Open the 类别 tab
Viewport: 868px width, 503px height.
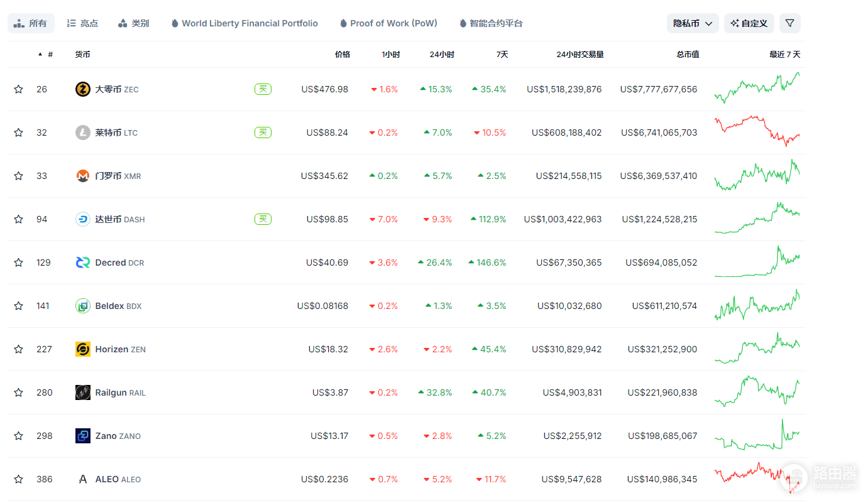pos(134,23)
